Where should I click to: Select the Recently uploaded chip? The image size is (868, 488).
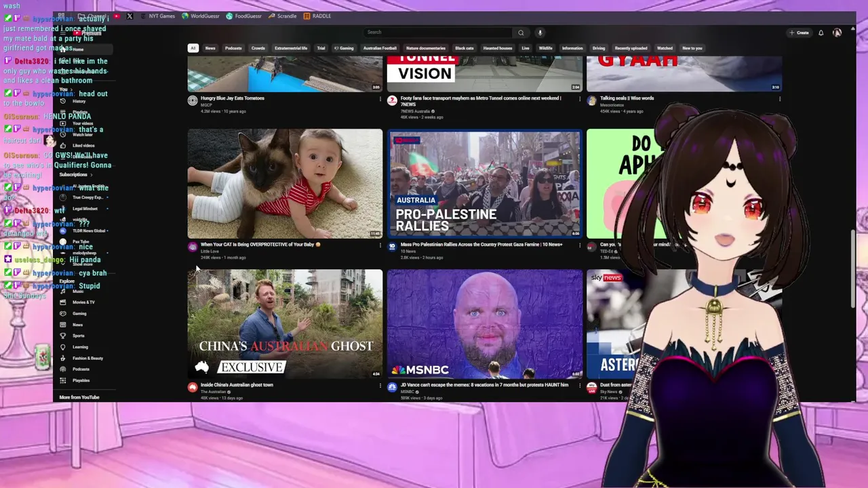tap(631, 48)
